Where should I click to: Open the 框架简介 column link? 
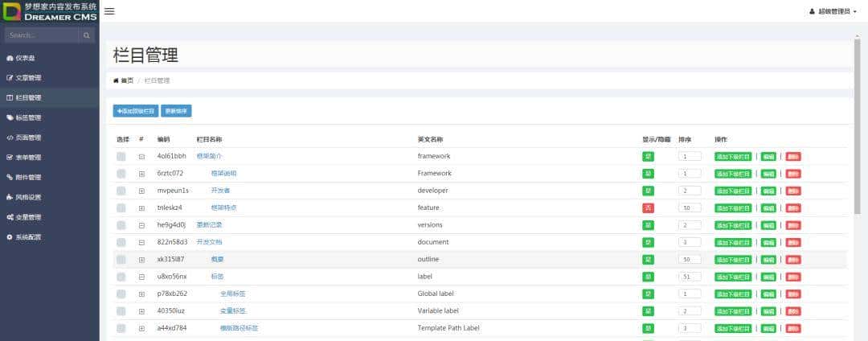coord(209,156)
